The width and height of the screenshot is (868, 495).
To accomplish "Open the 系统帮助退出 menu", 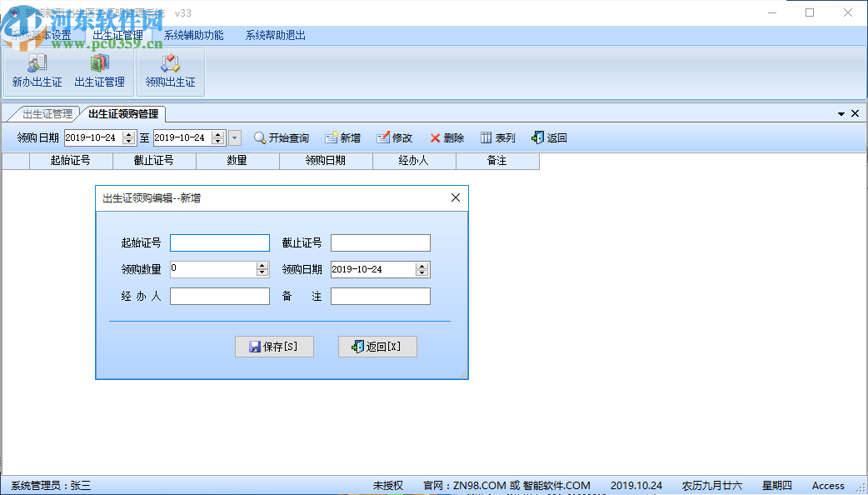I will click(275, 35).
